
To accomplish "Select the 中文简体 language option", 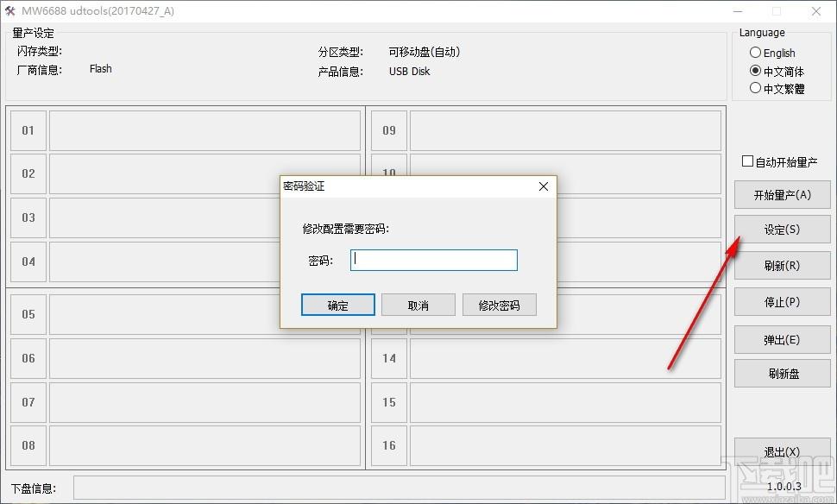I will [x=756, y=71].
